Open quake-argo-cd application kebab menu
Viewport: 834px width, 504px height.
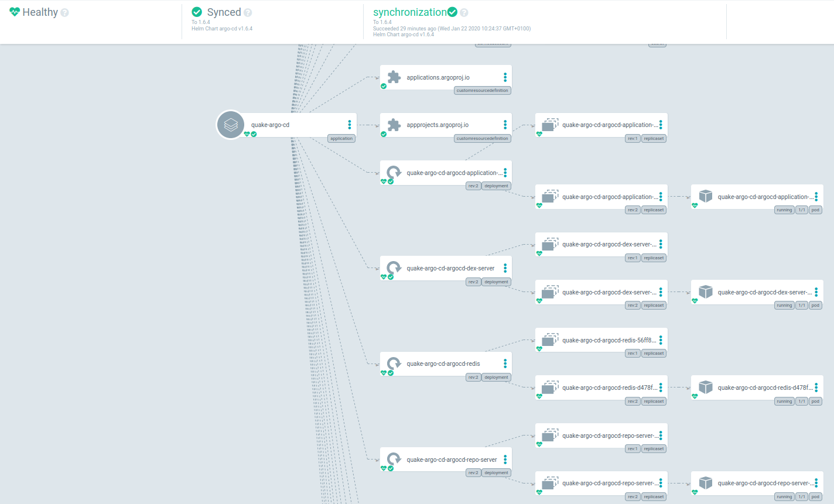[350, 125]
